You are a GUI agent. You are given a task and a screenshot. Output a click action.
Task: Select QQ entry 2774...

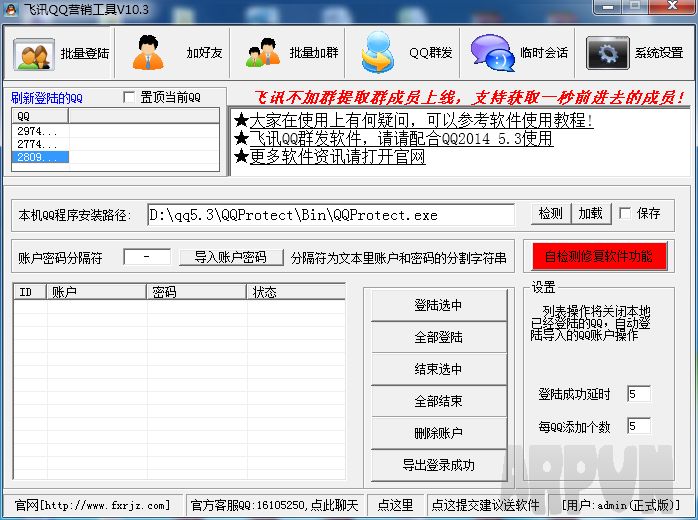(40, 144)
